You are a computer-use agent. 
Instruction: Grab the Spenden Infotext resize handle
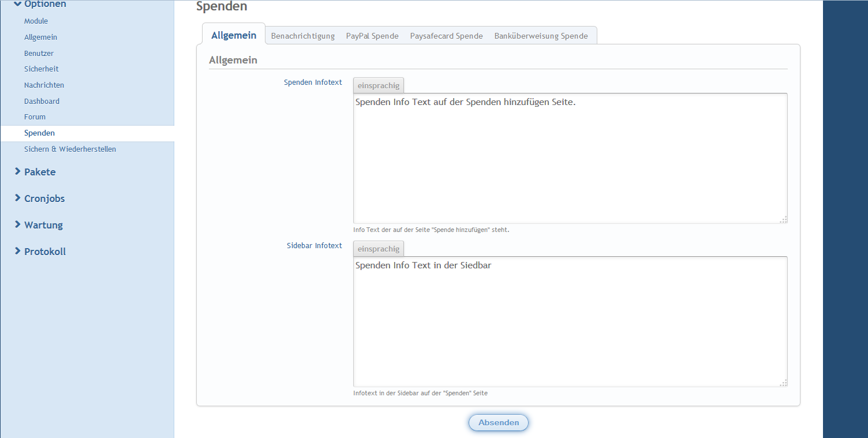click(x=783, y=219)
